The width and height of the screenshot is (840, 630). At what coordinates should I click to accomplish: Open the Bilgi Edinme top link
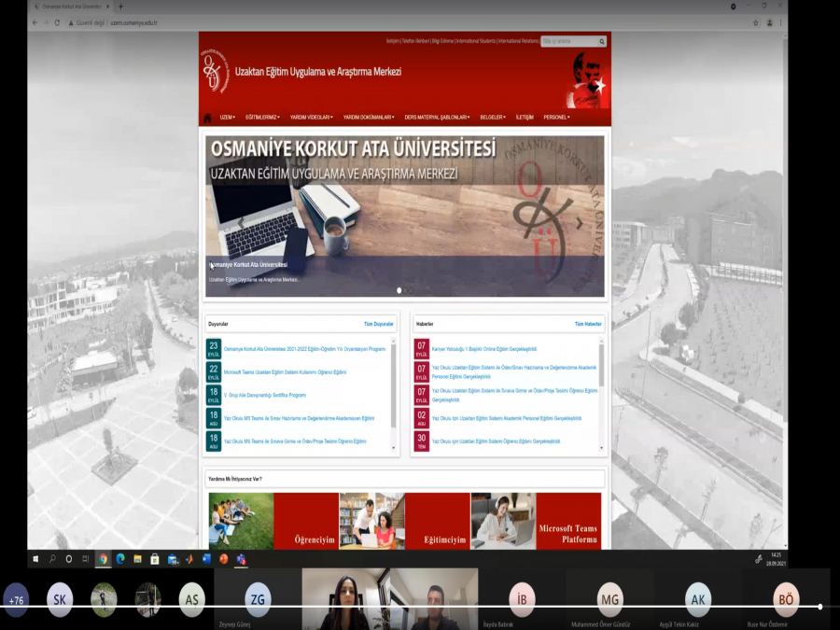443,41
